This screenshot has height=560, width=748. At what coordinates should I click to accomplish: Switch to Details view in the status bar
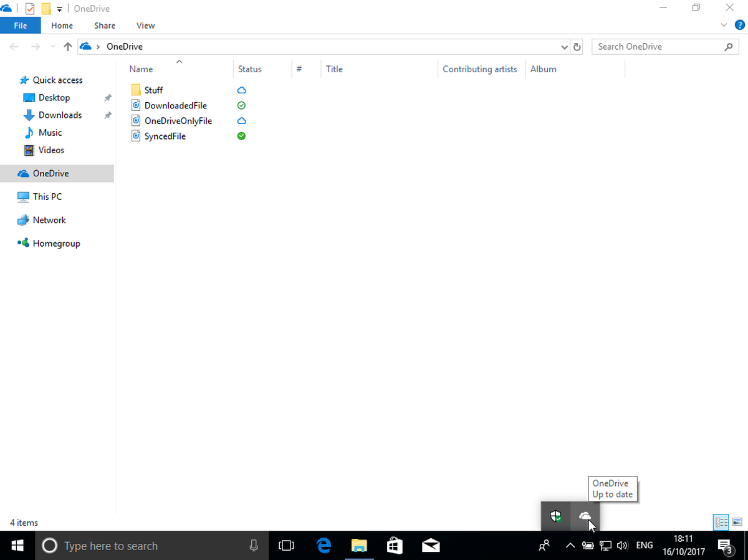pyautogui.click(x=721, y=522)
